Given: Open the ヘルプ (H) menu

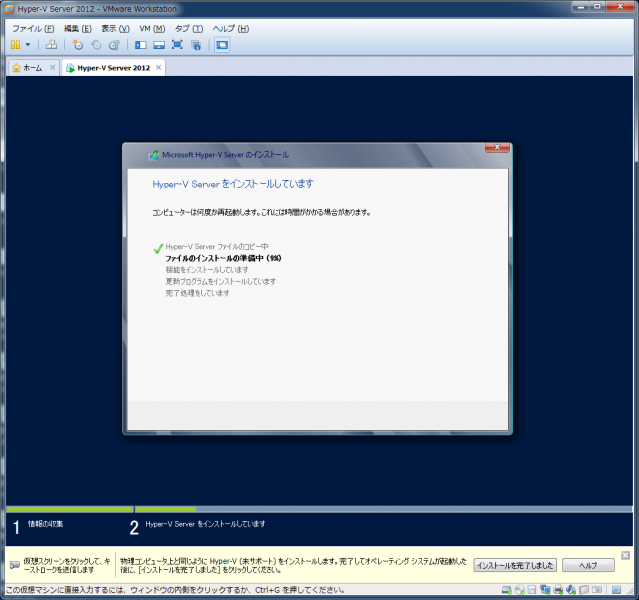Looking at the screenshot, I should [x=231, y=29].
